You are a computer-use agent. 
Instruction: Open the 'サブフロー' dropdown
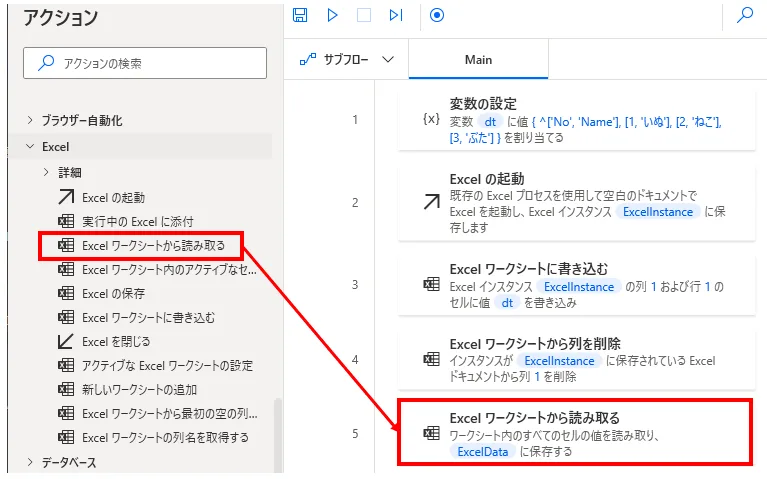(346, 59)
